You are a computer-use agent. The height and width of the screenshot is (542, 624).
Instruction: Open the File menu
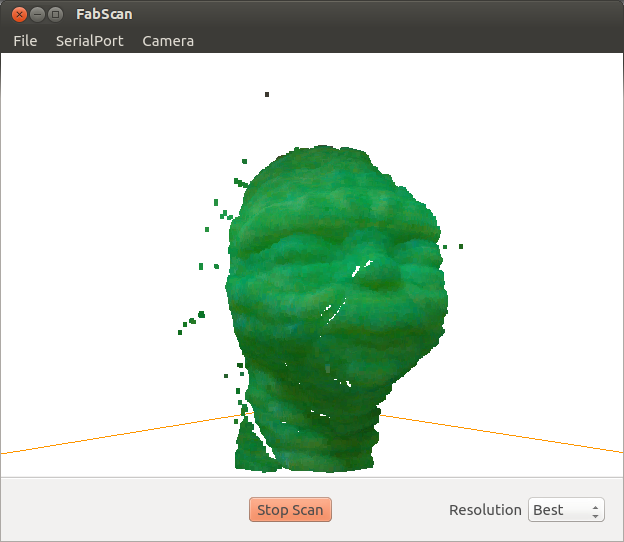point(25,41)
